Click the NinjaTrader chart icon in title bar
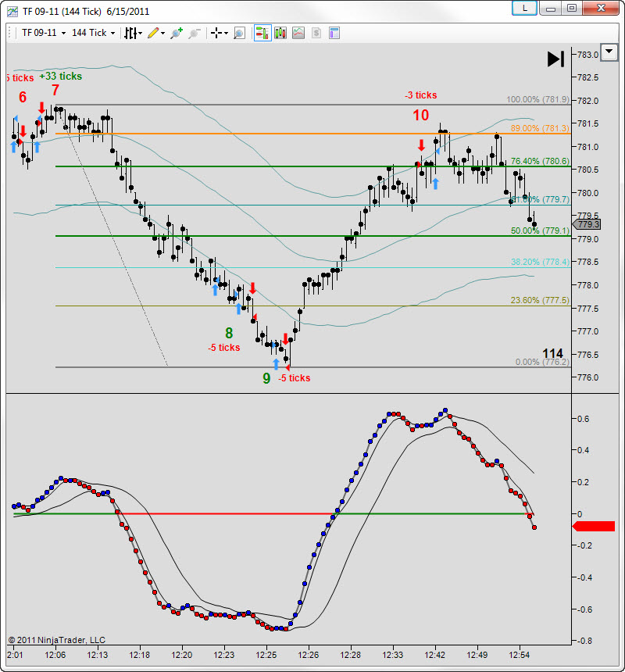The width and height of the screenshot is (625, 672). [12, 12]
